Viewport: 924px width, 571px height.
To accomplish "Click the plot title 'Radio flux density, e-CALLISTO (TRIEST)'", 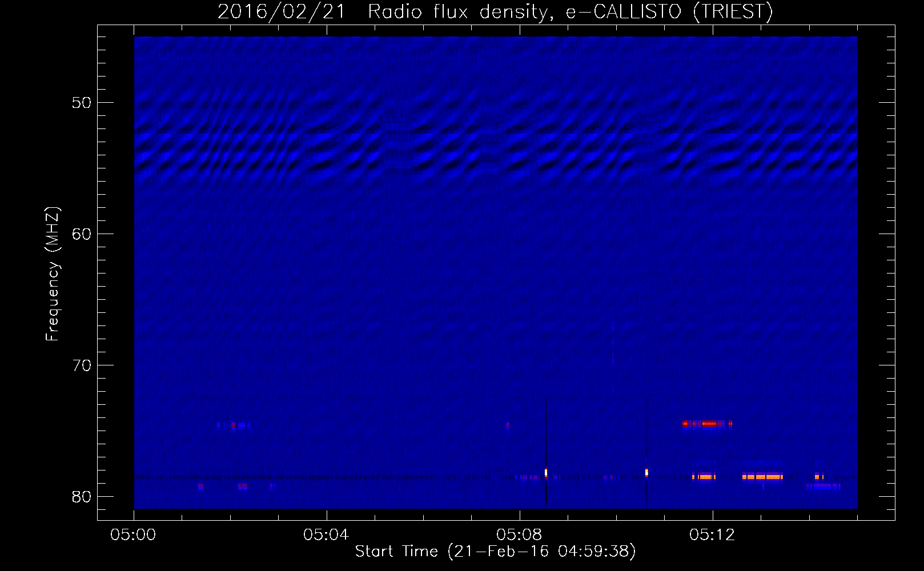I will pos(570,12).
